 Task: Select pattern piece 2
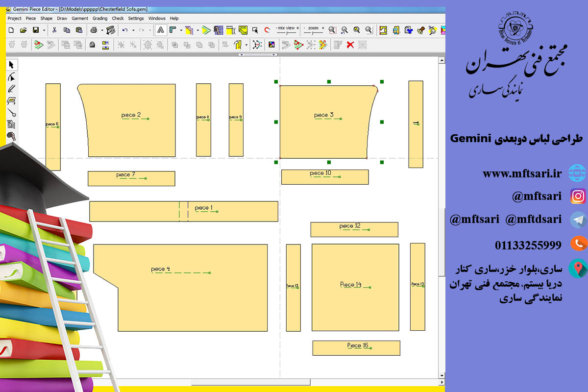point(131,120)
